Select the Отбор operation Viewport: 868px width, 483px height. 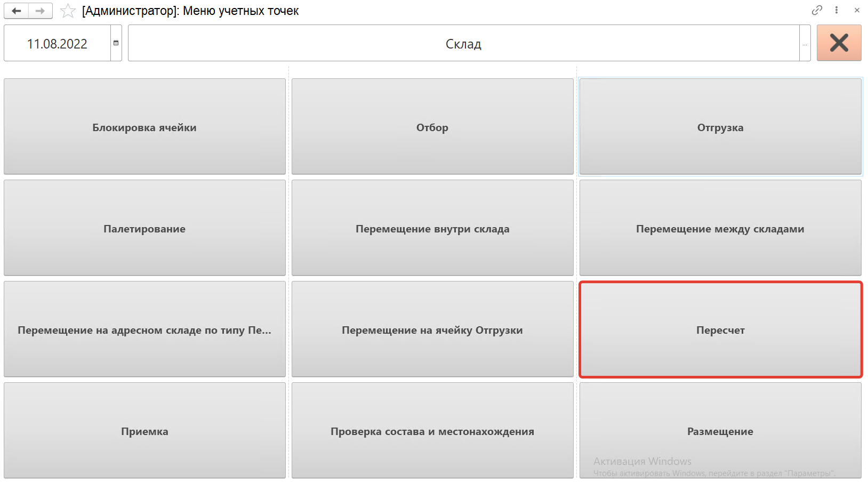pos(432,127)
